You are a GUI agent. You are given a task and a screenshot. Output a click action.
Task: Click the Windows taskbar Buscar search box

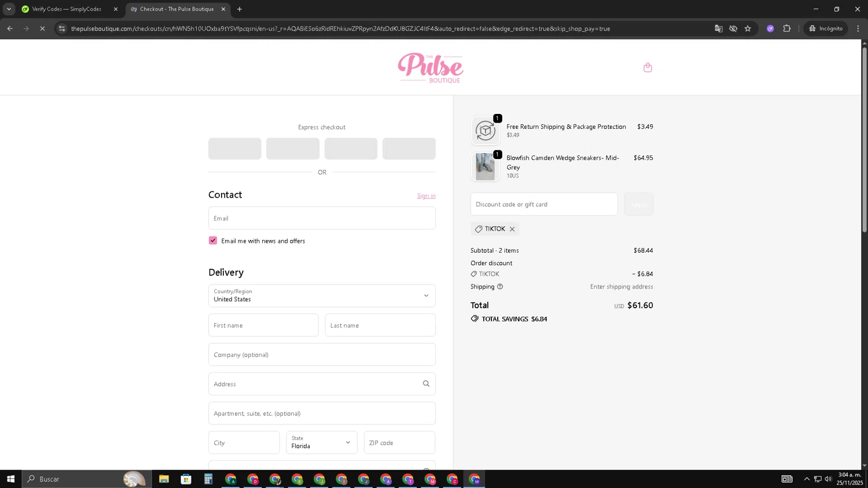(87, 479)
